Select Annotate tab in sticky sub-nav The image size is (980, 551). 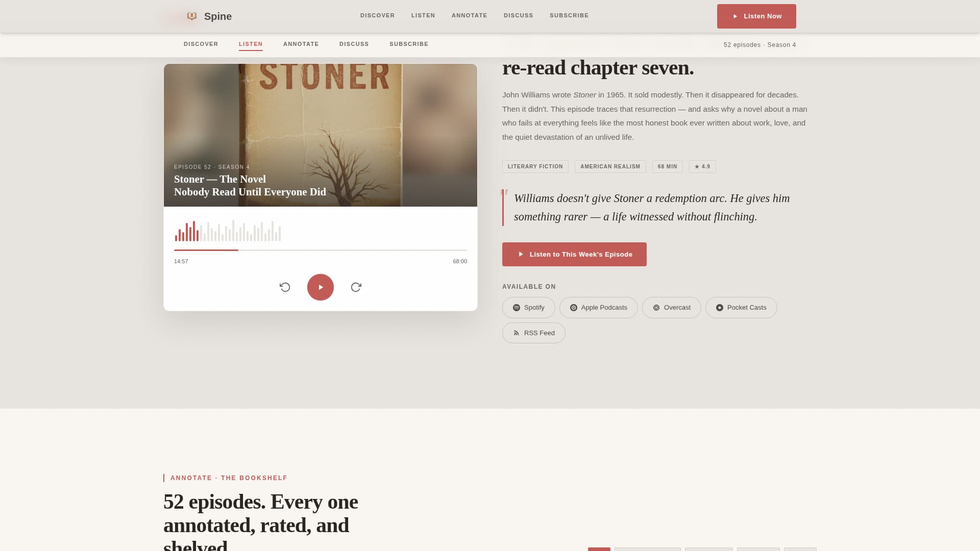pyautogui.click(x=301, y=44)
